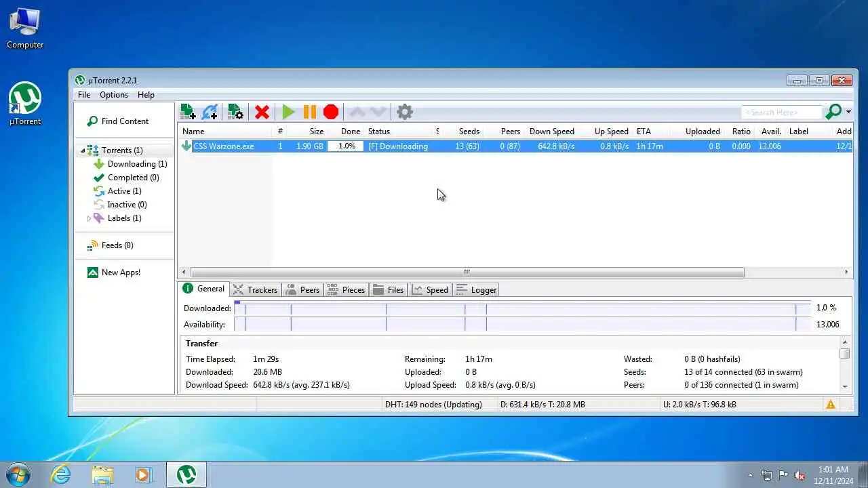The height and width of the screenshot is (488, 868).
Task: Click torrent list scroll left arrow
Action: 184,272
